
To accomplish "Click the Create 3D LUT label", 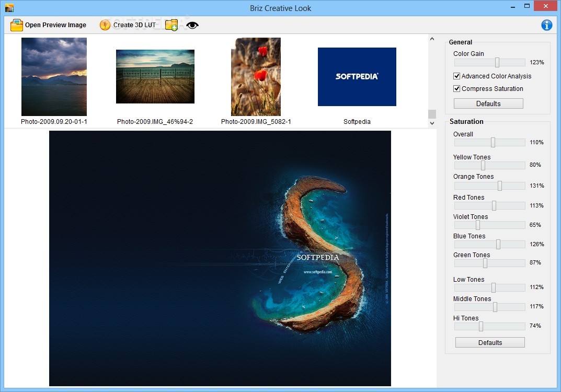I will [x=134, y=25].
